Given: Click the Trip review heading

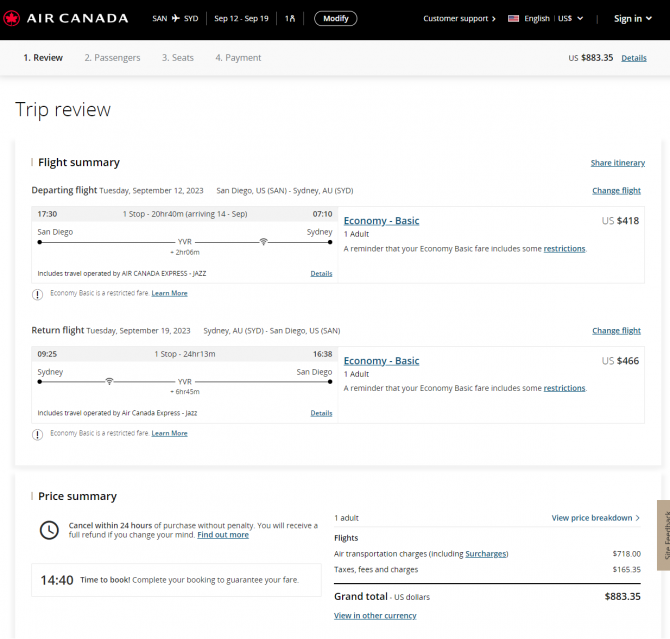Looking at the screenshot, I should tap(63, 110).
